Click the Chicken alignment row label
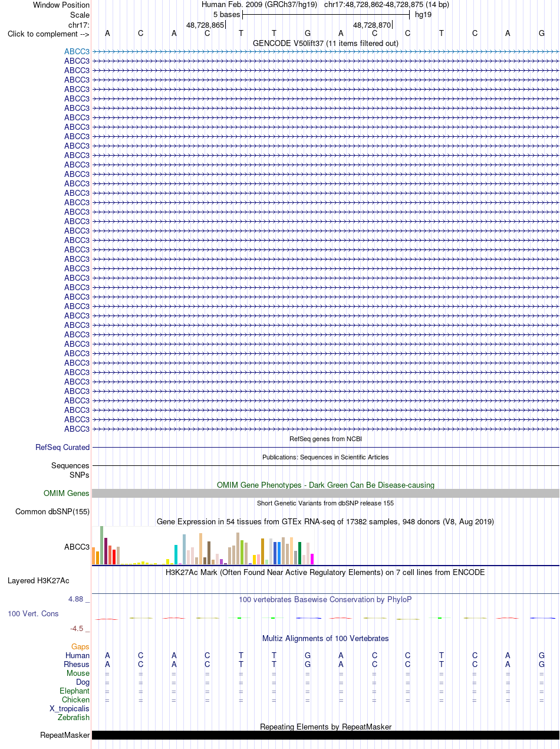The height and width of the screenshot is (749, 560). point(75,699)
